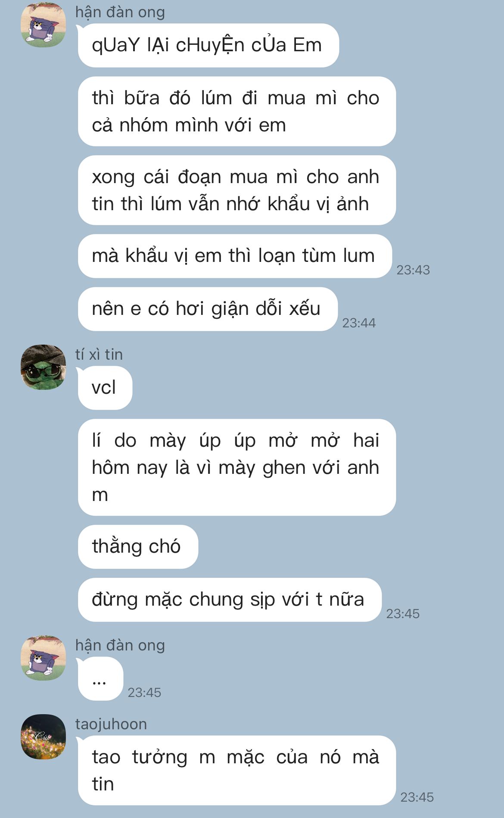Select the sender name 'taojuhoon'
The height and width of the screenshot is (818, 504).
pyautogui.click(x=111, y=724)
